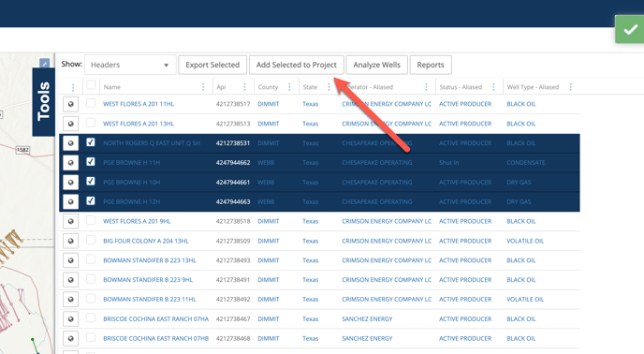Open the BOWMAN STANDIFER B 223 9HL link
Screen dimensions: 644x354
pos(148,280)
